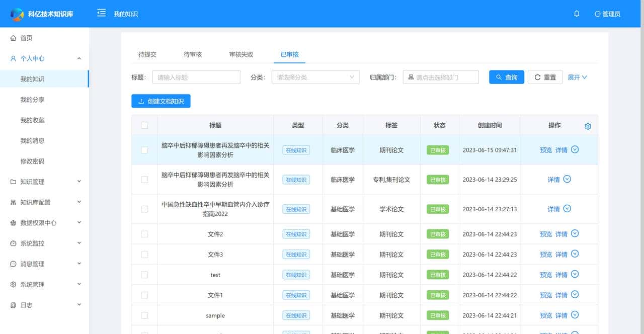Click the 已审核 status badge on first row

(x=437, y=149)
